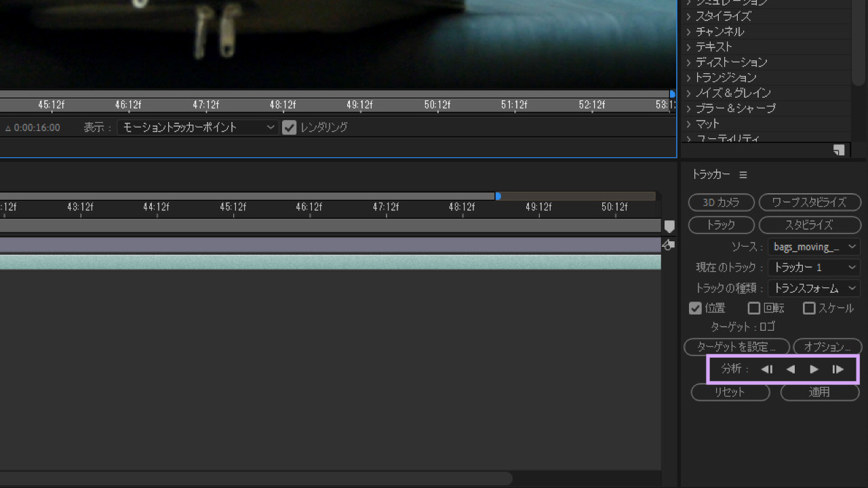Screen dimensions: 868x488
Task: Click the トラック button
Action: tap(722, 224)
